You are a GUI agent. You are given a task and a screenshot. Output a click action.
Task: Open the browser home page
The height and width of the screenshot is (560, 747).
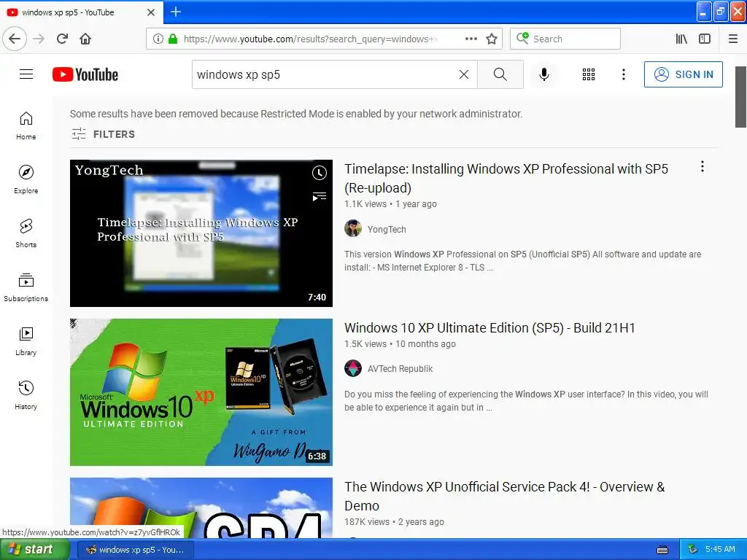85,39
